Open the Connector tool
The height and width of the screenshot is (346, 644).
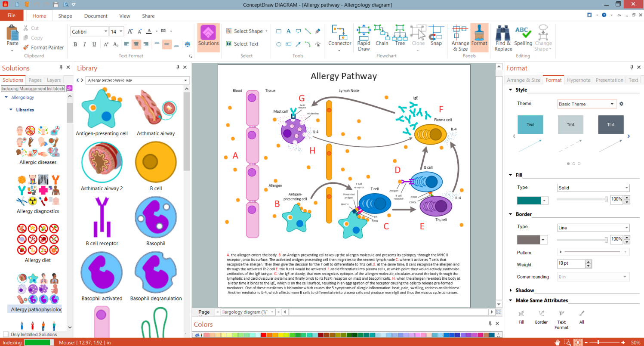[339, 38]
